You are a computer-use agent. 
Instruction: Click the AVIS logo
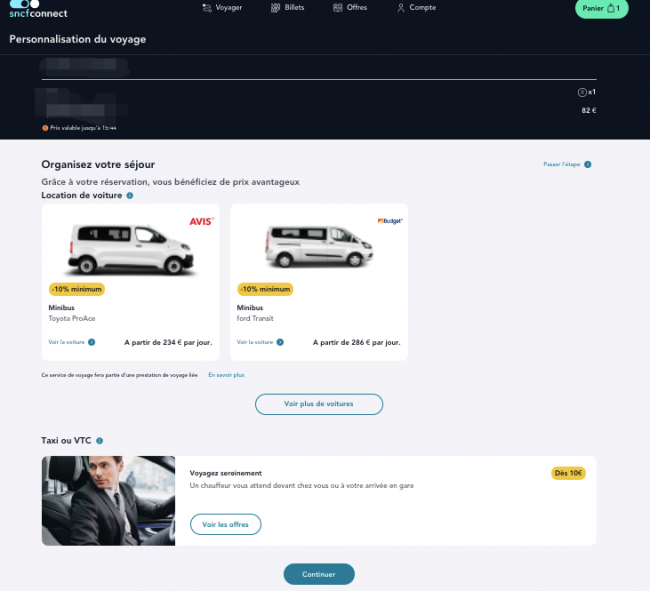201,221
